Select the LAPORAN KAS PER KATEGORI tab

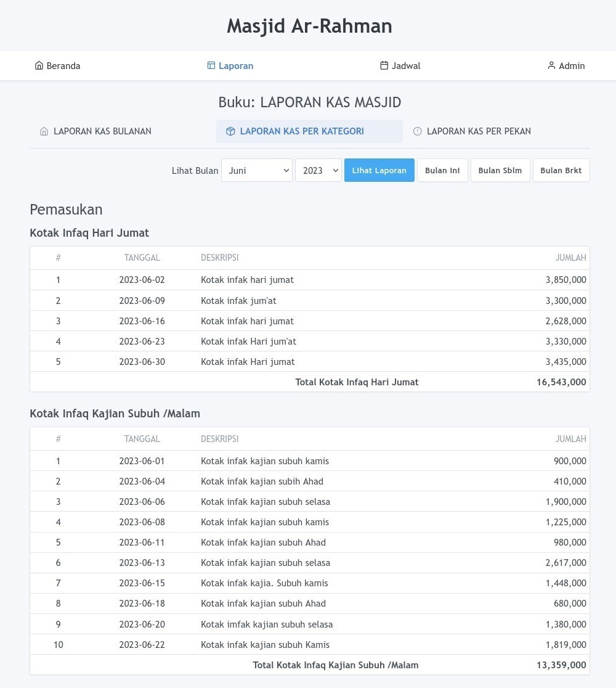point(309,131)
